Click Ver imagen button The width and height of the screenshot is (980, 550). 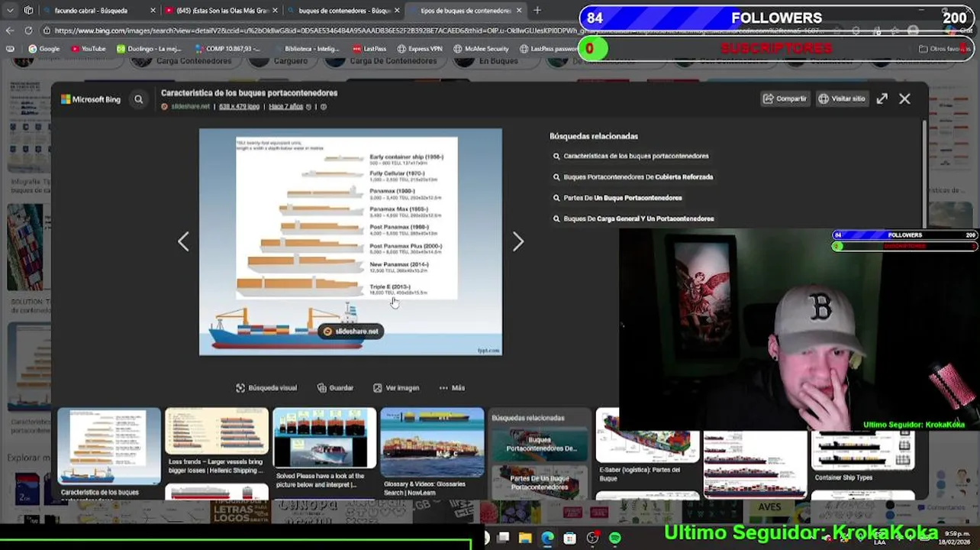(x=395, y=388)
